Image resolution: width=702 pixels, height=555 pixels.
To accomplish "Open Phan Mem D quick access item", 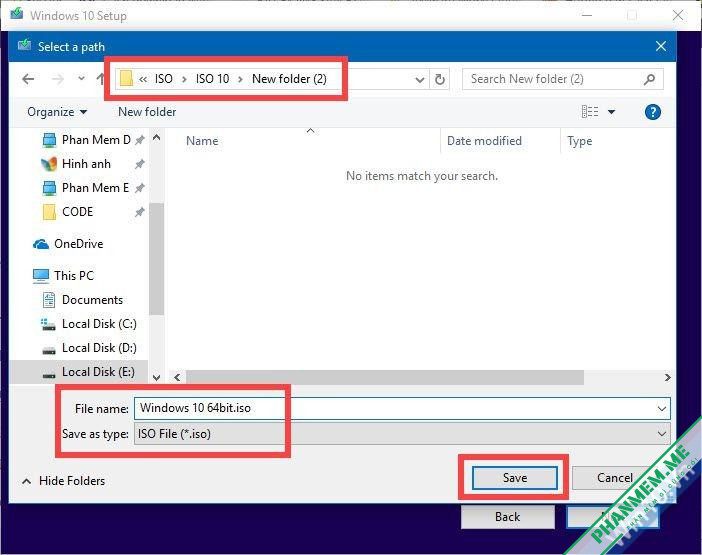I will [86, 140].
